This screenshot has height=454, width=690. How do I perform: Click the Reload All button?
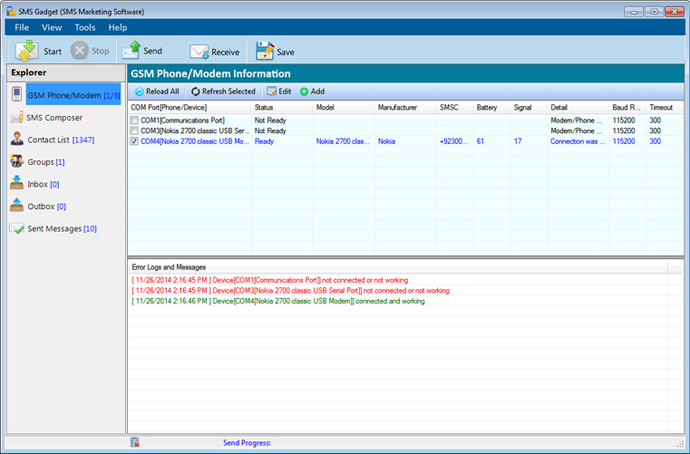click(x=157, y=91)
